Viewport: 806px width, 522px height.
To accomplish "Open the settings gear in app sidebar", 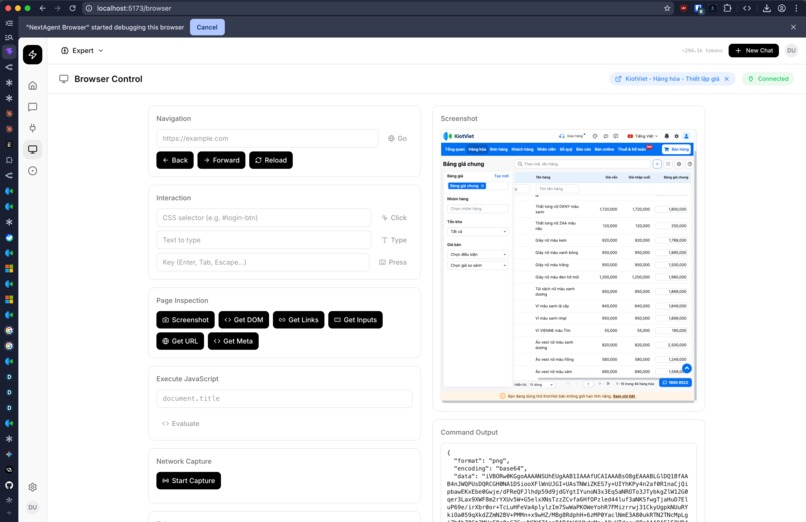I will (x=32, y=487).
